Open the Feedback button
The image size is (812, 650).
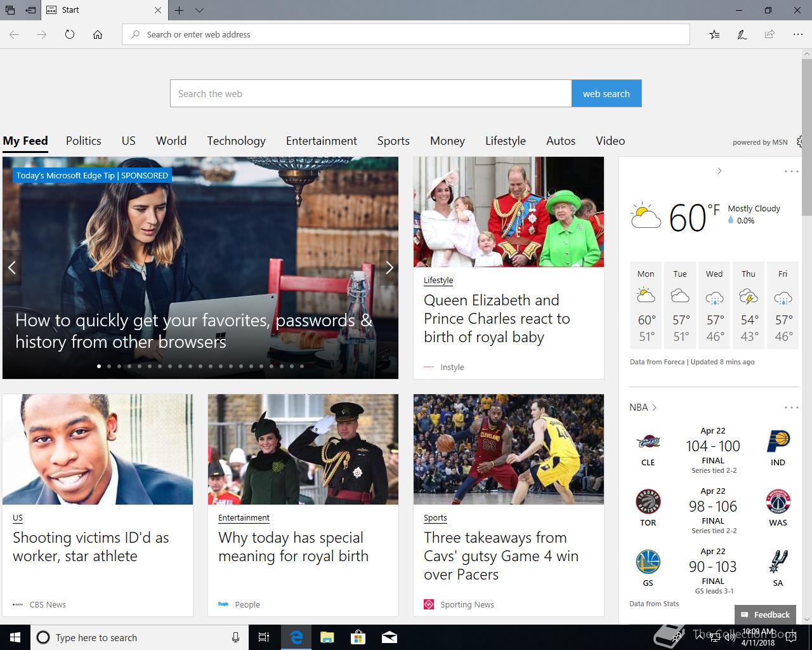[x=766, y=614]
